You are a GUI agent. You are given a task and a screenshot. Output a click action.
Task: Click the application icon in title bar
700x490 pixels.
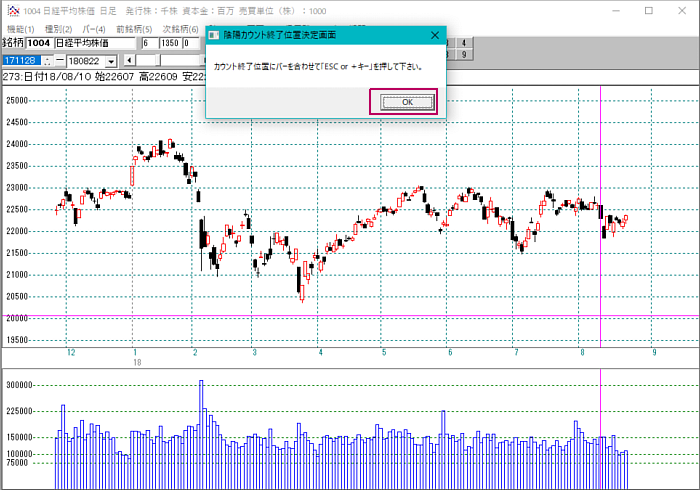point(13,11)
